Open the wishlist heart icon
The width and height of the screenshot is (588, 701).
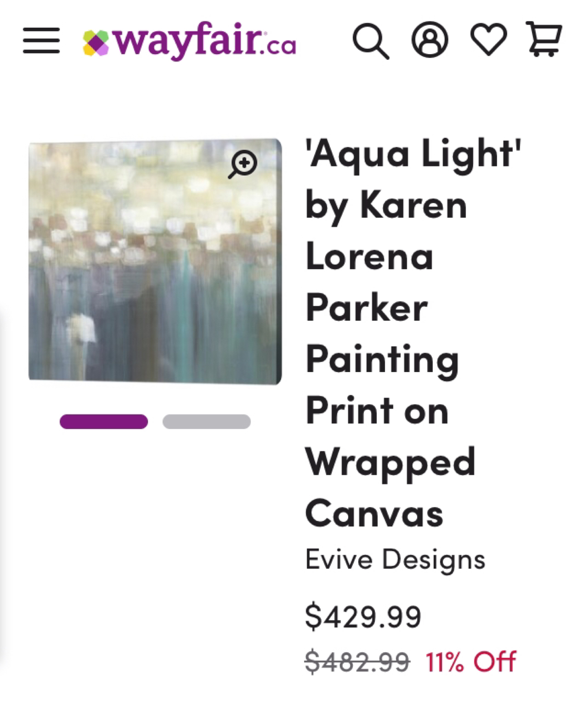pos(488,40)
